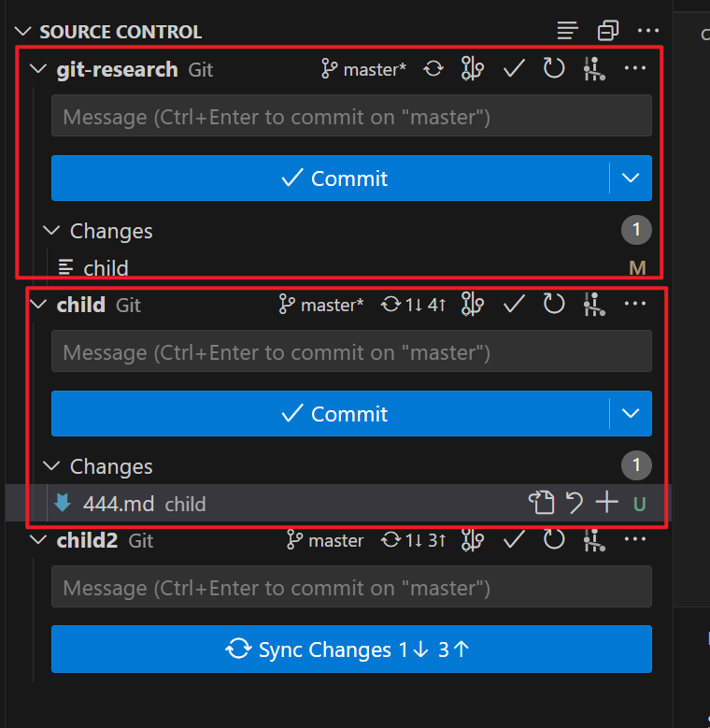The width and height of the screenshot is (710, 728).
Task: Sync child repository 1 down 4 up
Action: tap(414, 305)
